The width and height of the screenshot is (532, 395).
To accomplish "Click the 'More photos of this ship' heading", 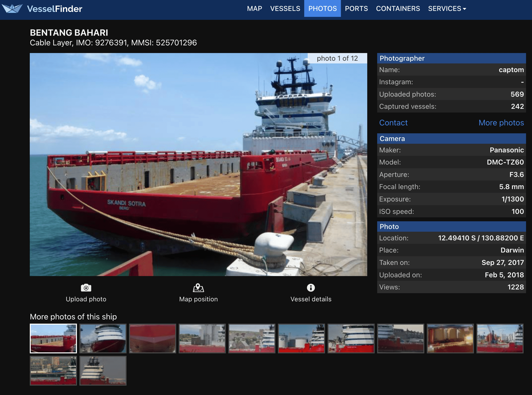I will click(73, 317).
